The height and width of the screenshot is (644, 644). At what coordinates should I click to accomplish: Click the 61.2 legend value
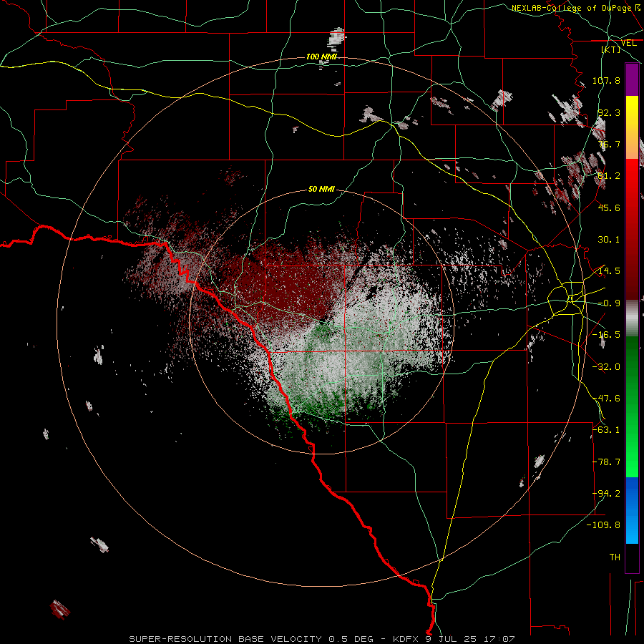point(609,176)
